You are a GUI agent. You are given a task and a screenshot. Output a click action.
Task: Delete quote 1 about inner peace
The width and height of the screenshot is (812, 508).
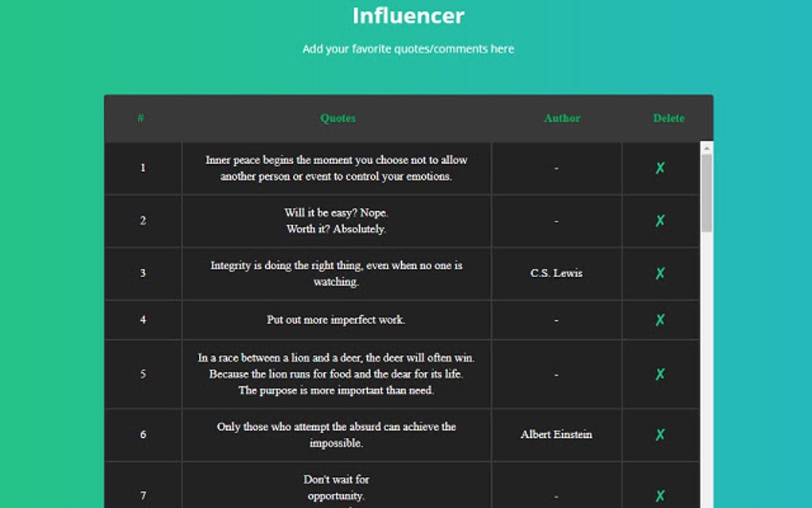(x=659, y=168)
